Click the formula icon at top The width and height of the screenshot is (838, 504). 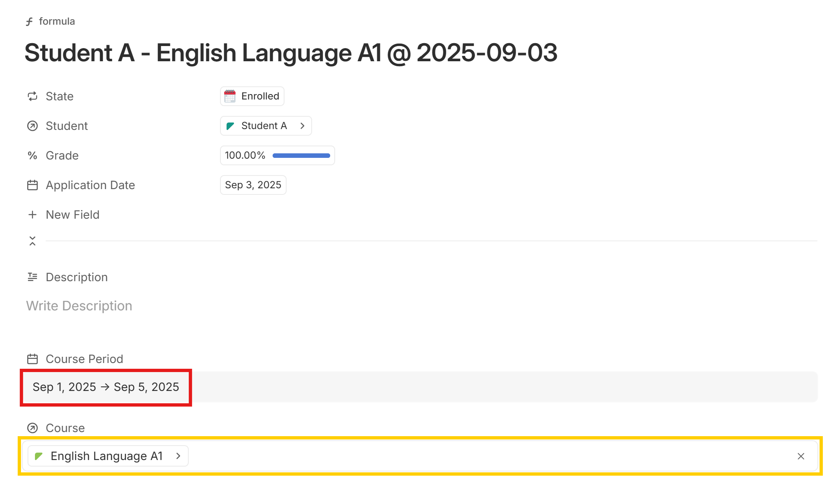(x=29, y=21)
